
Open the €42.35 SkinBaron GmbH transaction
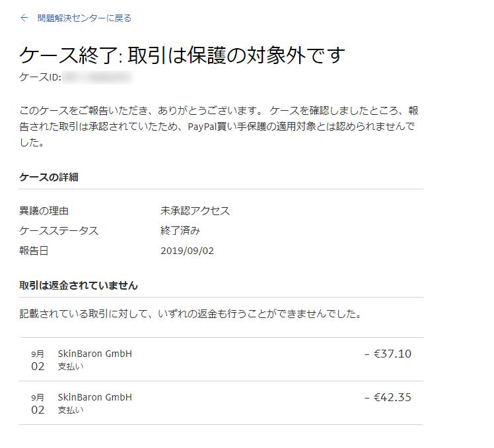click(221, 403)
